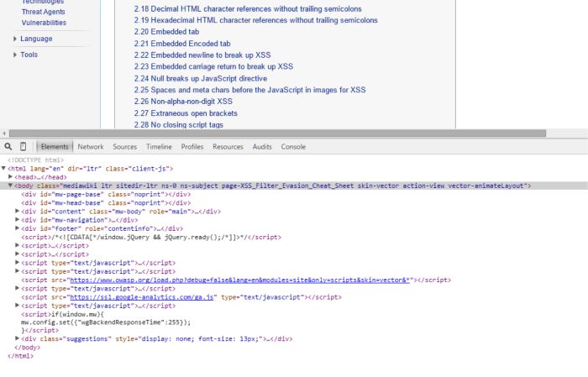Viewport: 588px width, 377px height.
Task: Open 2.25 Spaces and meta chars section
Action: pyautogui.click(x=249, y=90)
